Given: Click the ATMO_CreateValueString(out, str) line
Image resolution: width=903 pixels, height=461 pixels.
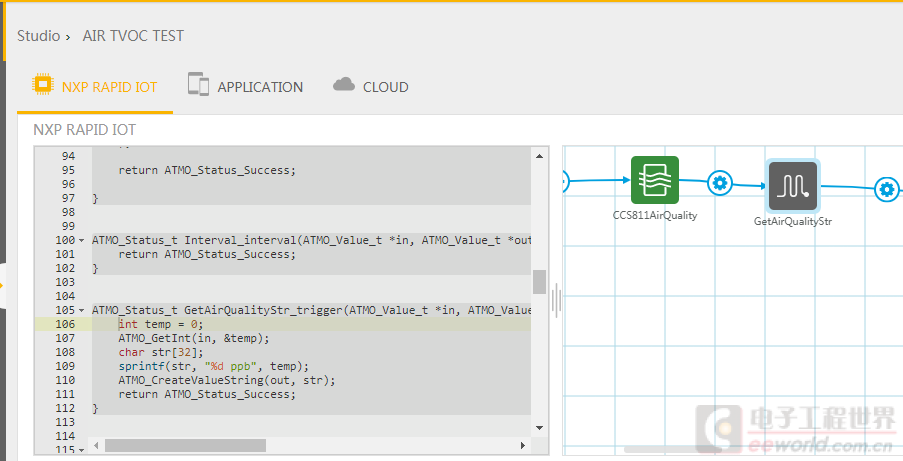Looking at the screenshot, I should [227, 380].
